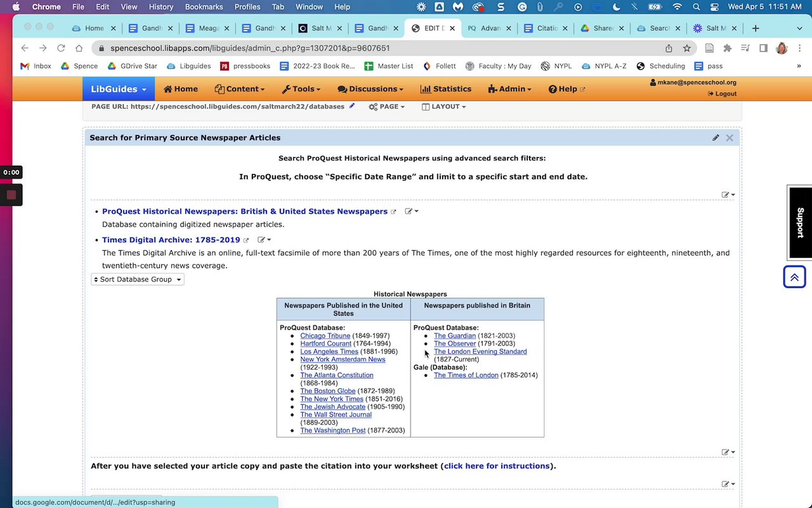Click edit icon beside Times Digital Archive link
The height and width of the screenshot is (508, 812).
[264, 240]
